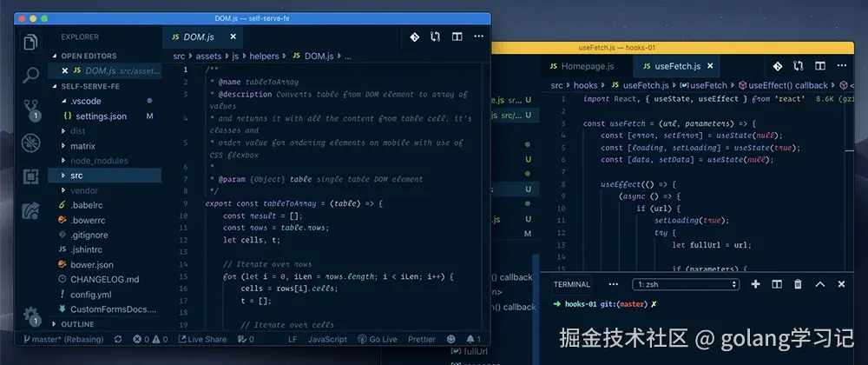Open settings.json in the explorer
The height and width of the screenshot is (365, 868).
[x=101, y=116]
